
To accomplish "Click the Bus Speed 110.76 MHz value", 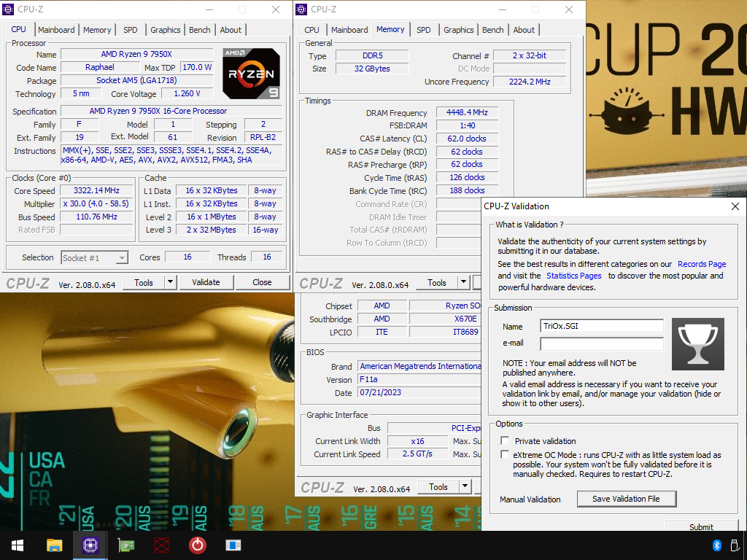I will coord(96,217).
